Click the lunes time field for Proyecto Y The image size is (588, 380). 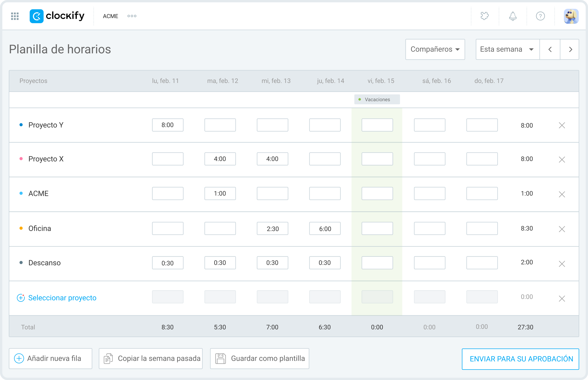pyautogui.click(x=168, y=125)
